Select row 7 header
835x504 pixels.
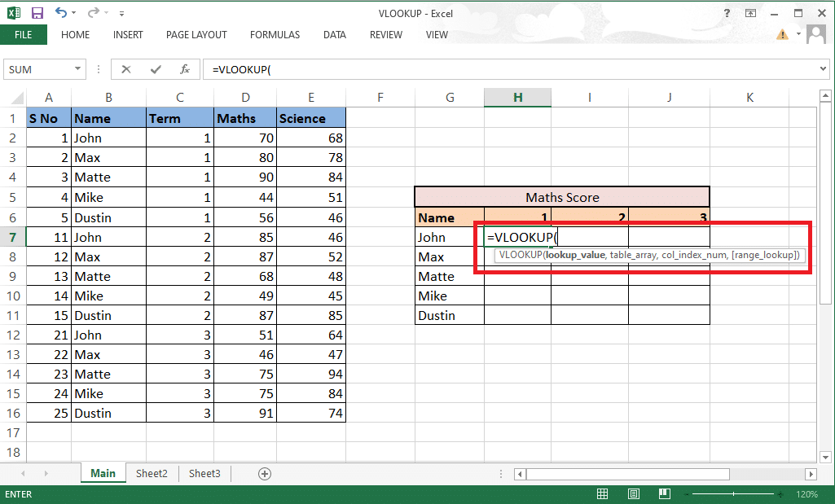click(x=13, y=238)
